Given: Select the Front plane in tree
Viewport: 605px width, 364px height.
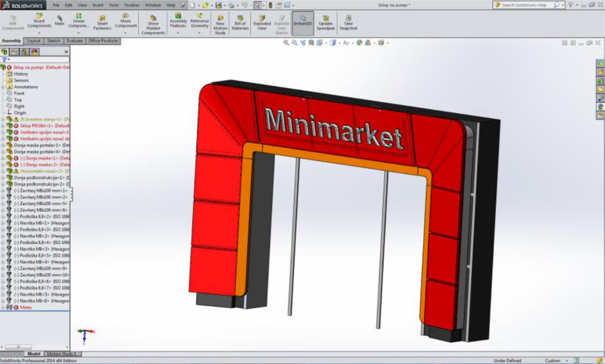Looking at the screenshot, I should pos(19,93).
